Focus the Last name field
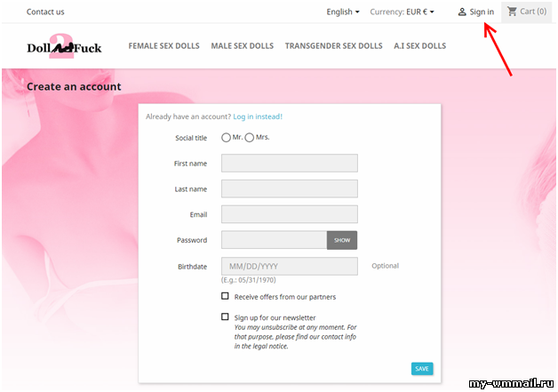558x392 pixels. [290, 188]
